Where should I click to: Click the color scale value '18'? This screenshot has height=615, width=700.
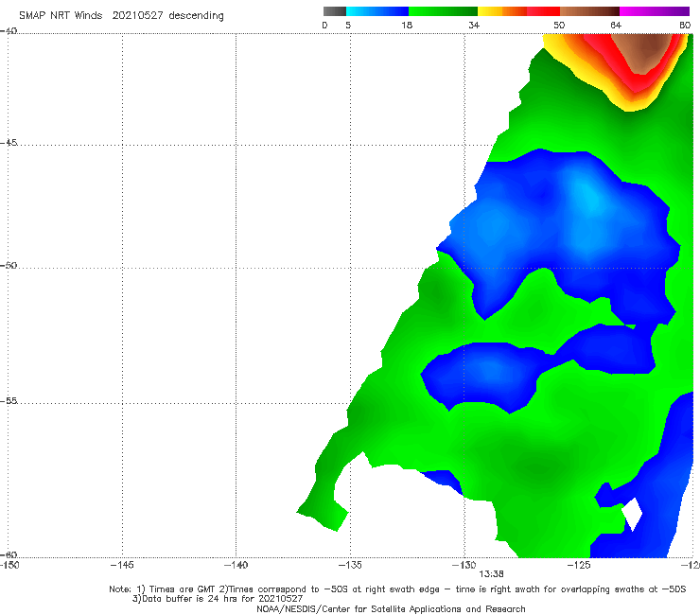pos(407,25)
